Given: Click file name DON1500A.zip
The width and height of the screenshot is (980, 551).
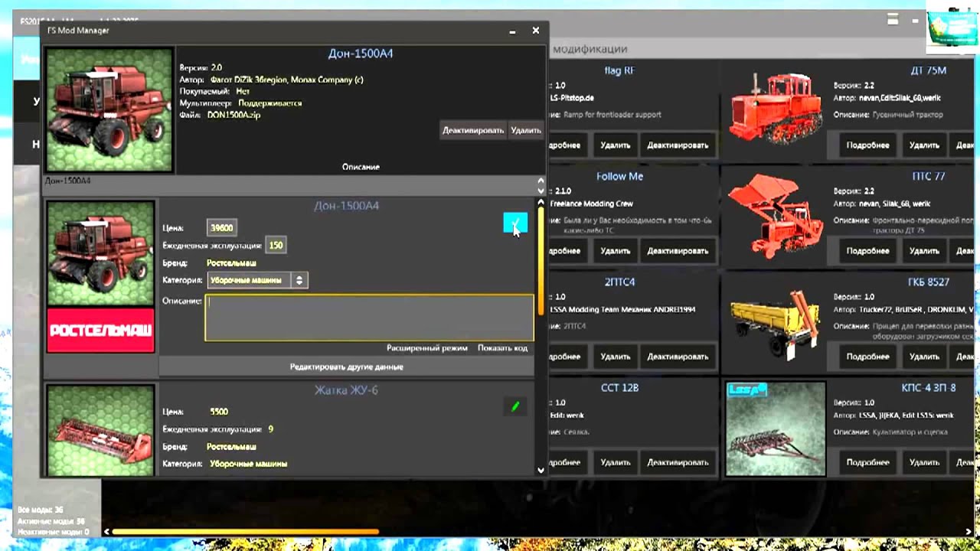Looking at the screenshot, I should [234, 115].
